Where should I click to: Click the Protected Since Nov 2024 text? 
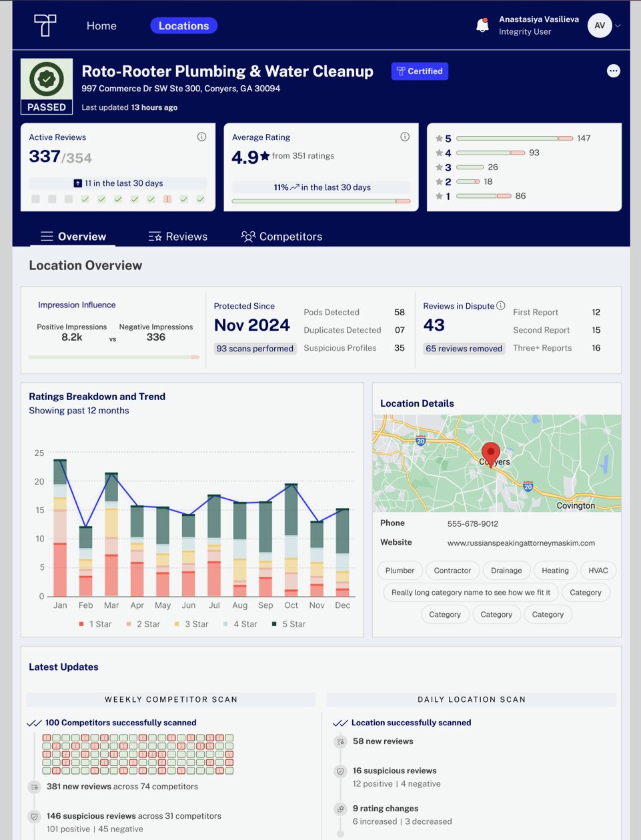[x=252, y=325]
